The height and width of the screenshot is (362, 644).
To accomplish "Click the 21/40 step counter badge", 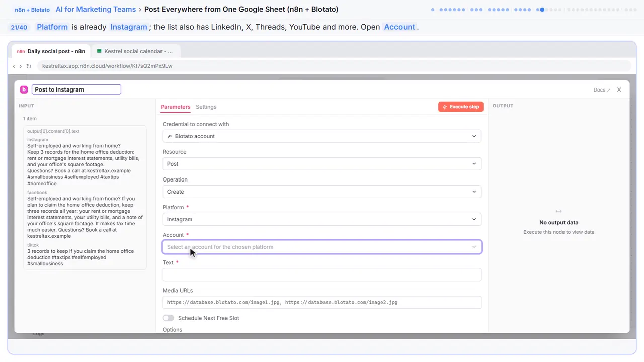I will pyautogui.click(x=19, y=27).
